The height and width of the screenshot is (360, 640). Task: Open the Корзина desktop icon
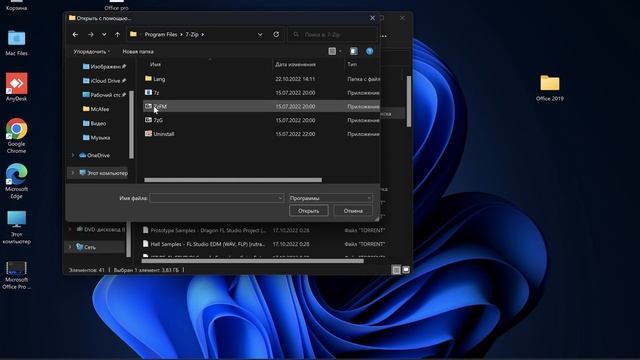pos(16,6)
